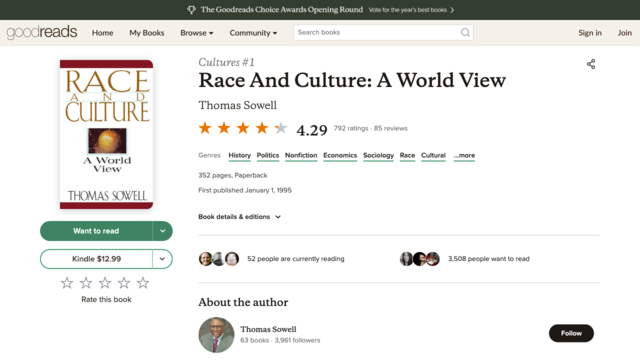Rate the book one star
The height and width of the screenshot is (360, 640).
[x=67, y=283]
